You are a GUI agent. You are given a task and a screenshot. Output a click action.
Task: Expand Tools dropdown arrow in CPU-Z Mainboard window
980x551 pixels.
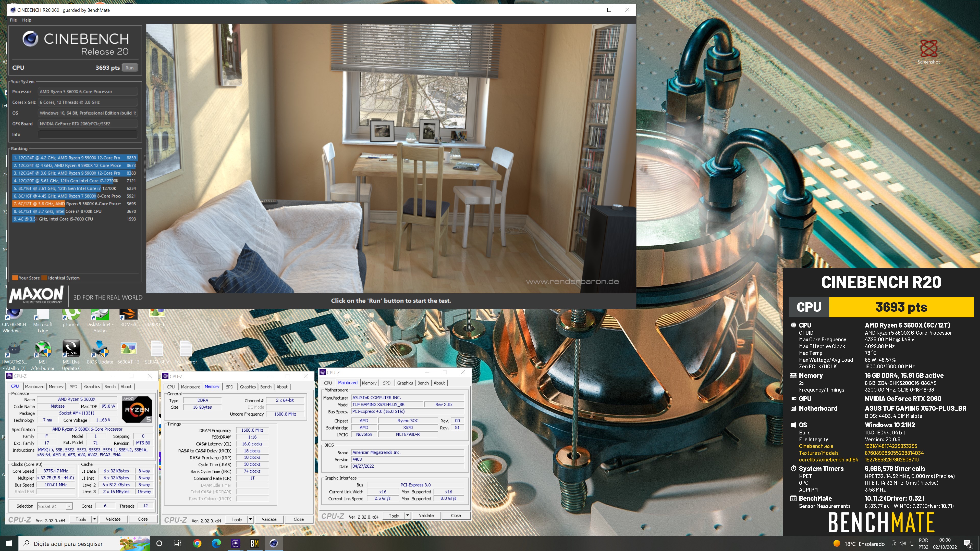pos(408,516)
